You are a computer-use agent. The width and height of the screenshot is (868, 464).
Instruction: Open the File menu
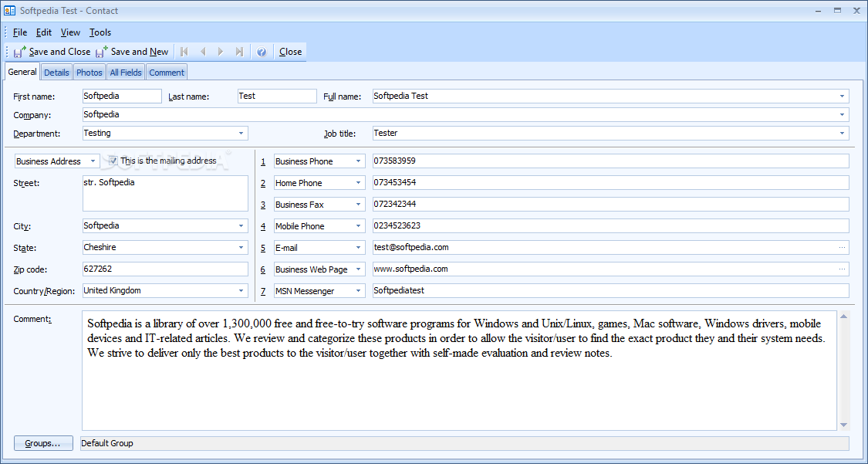[x=19, y=32]
